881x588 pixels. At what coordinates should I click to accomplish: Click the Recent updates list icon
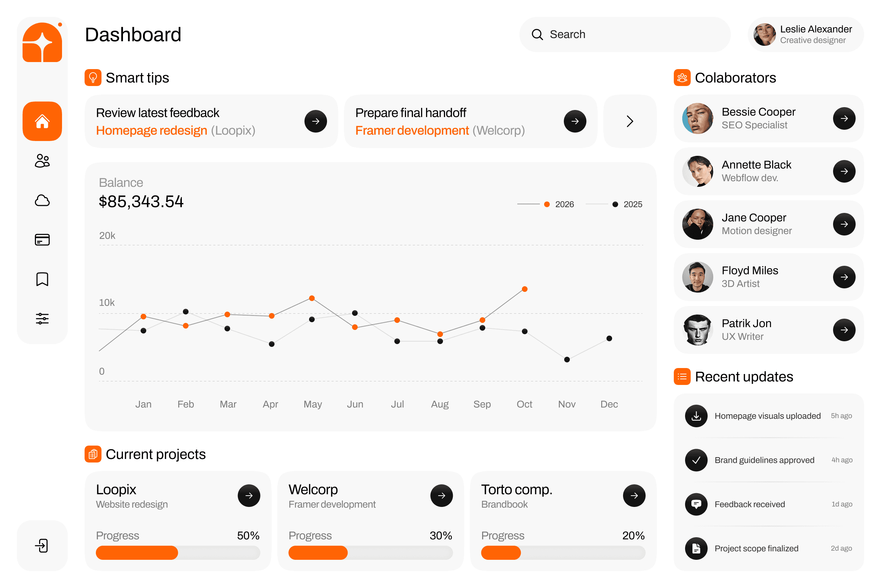pos(682,377)
